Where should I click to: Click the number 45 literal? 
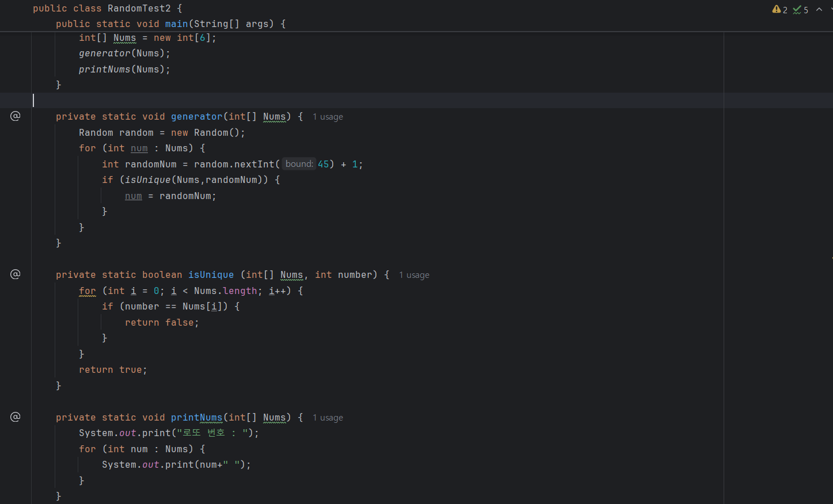324,165
